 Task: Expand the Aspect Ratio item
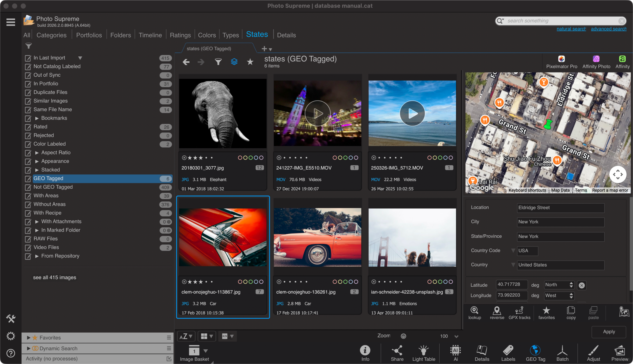pos(37,153)
